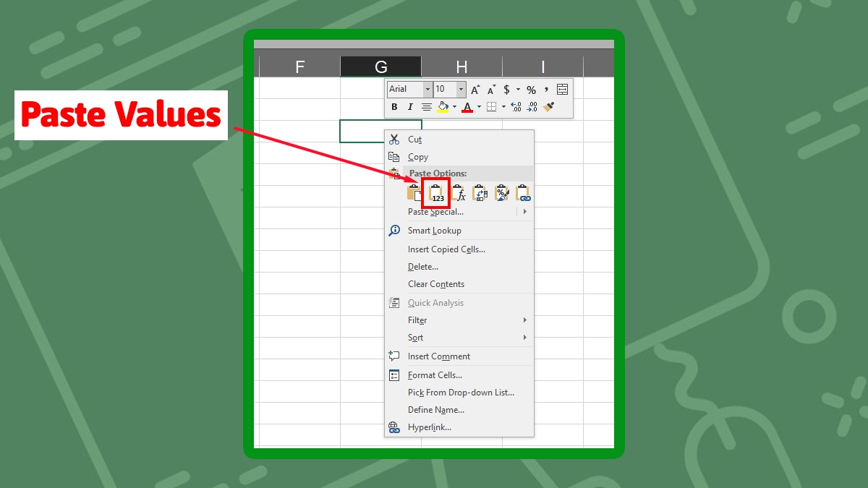Choose the Paste Formulas fx icon
Image resolution: width=868 pixels, height=488 pixels.
(459, 193)
